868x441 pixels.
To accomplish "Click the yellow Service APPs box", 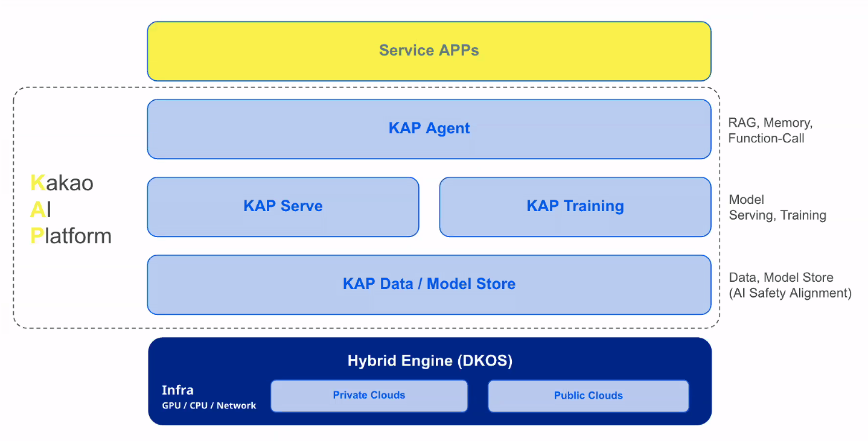I will click(429, 51).
